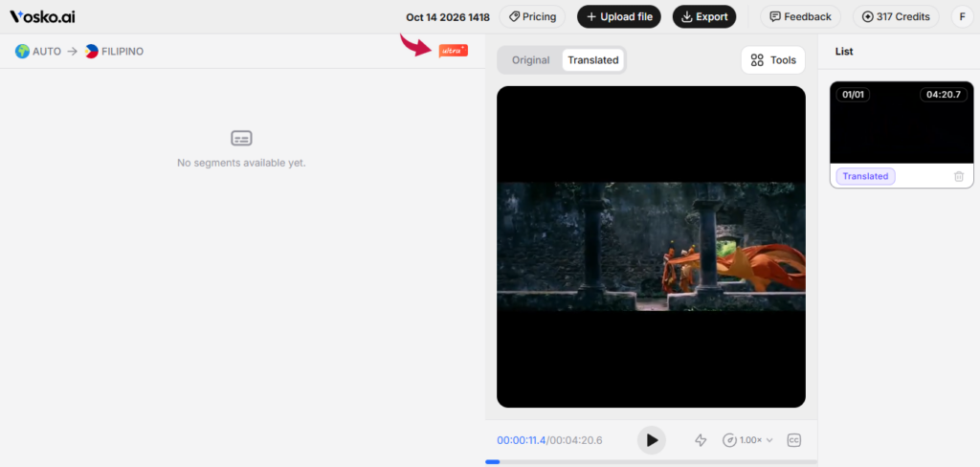Viewport: 980px width, 467px height.
Task: Click the current time 00:00:11.4 readout
Action: coord(522,440)
